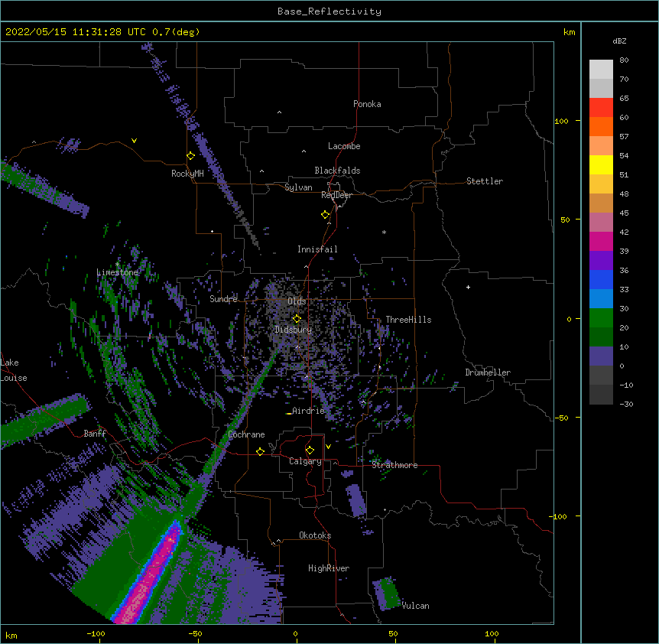Click the Drumheller label
Image resolution: width=659 pixels, height=644 pixels.
488,372
